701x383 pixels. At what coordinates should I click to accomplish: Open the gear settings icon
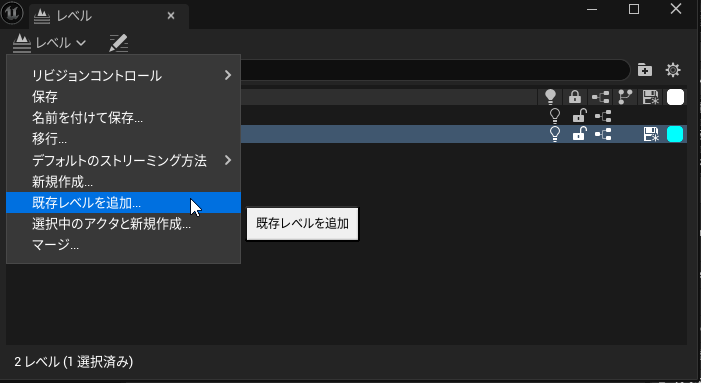click(673, 70)
